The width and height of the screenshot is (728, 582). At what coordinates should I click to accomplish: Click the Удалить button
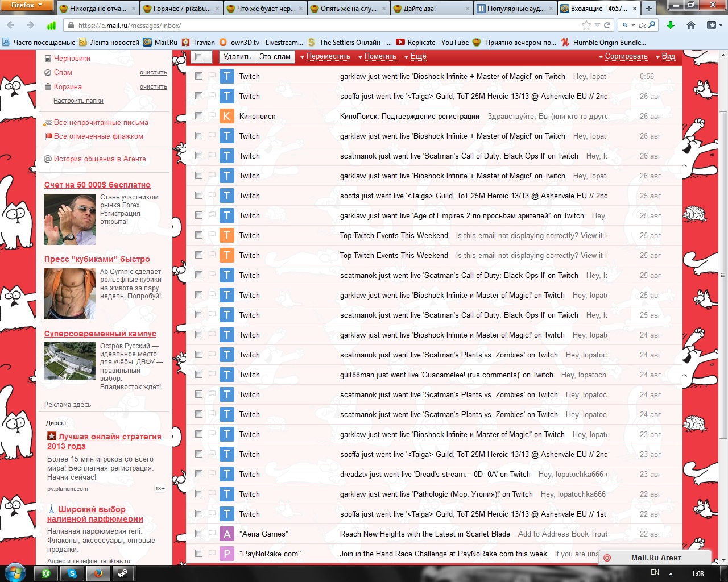click(237, 56)
